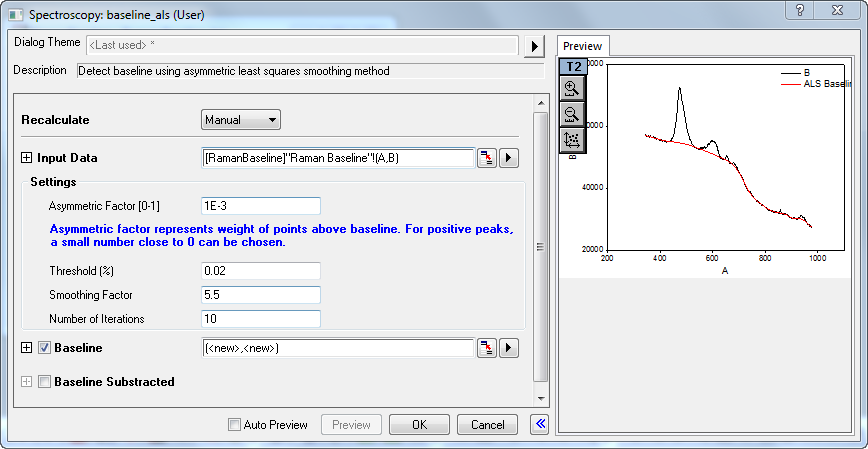Open interactive selector for Baseline output
Image resolution: width=868 pixels, height=449 pixels.
[486, 348]
